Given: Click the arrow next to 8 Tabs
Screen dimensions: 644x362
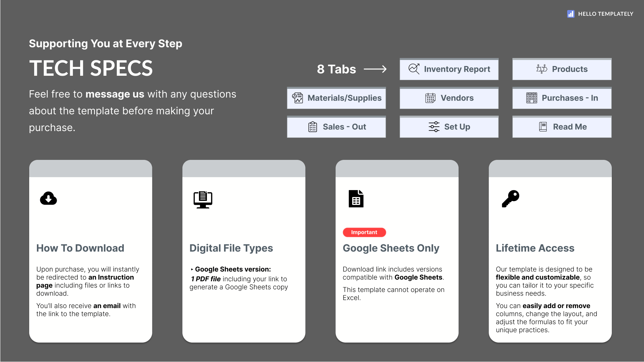Looking at the screenshot, I should (x=375, y=69).
